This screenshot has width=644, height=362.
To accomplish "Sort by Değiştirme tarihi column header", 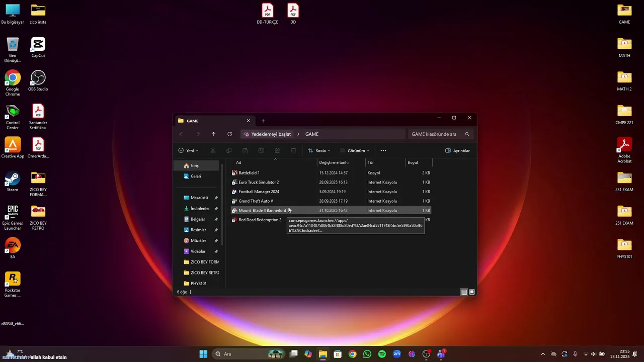I will point(341,162).
